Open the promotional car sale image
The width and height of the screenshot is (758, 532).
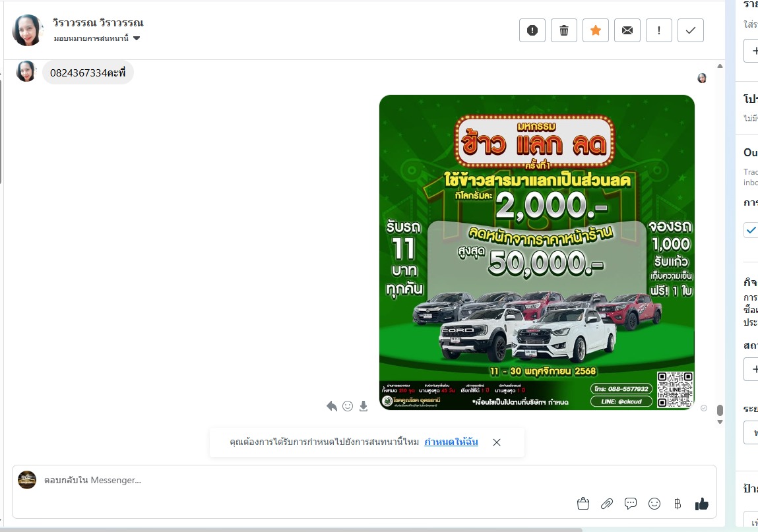point(537,252)
